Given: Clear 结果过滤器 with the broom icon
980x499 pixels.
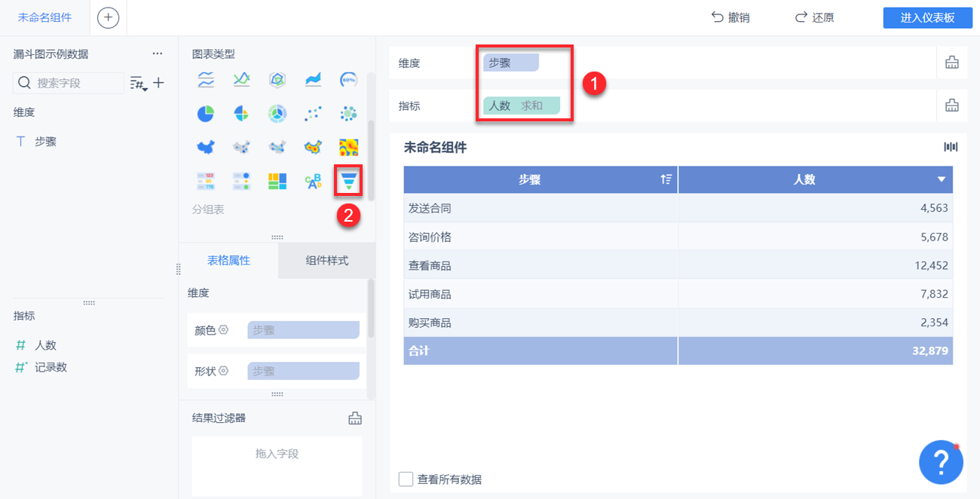Looking at the screenshot, I should [x=355, y=418].
